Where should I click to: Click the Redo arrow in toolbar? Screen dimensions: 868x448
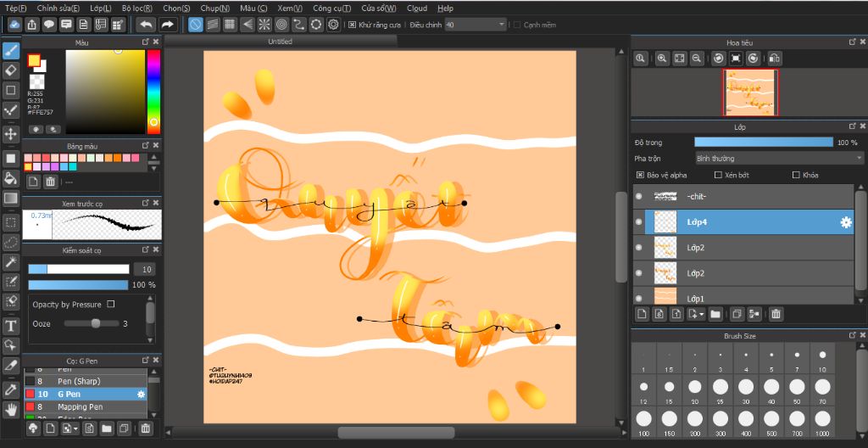[x=167, y=25]
